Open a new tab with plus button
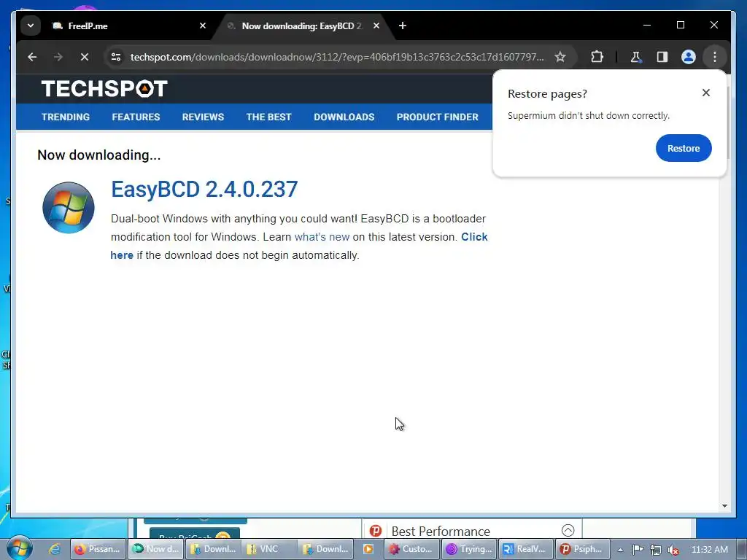The image size is (747, 560). coord(403,26)
